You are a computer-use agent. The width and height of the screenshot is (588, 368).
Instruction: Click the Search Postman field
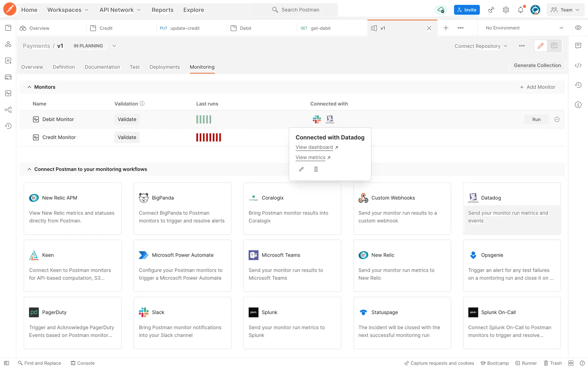coord(294,10)
